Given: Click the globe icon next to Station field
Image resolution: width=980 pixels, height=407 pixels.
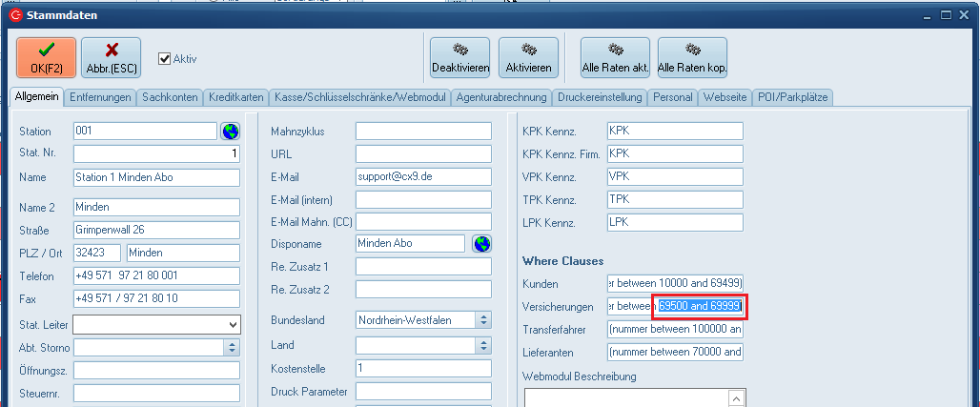Looking at the screenshot, I should [230, 131].
